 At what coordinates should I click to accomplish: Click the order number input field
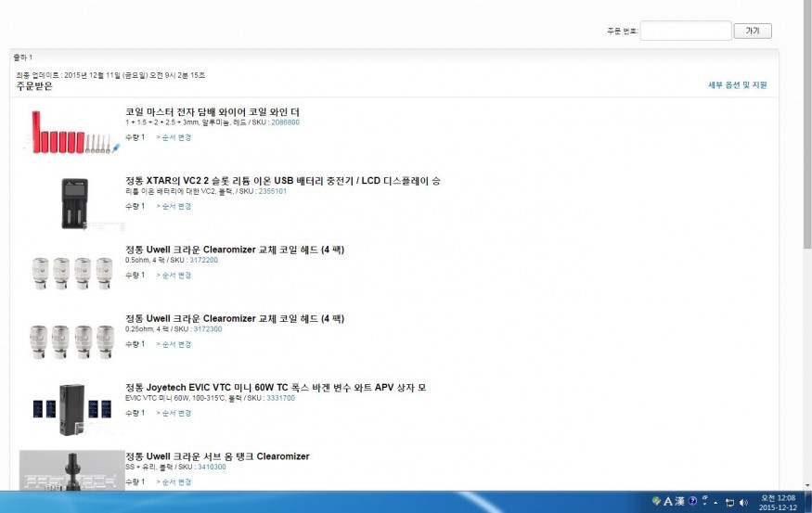click(685, 31)
